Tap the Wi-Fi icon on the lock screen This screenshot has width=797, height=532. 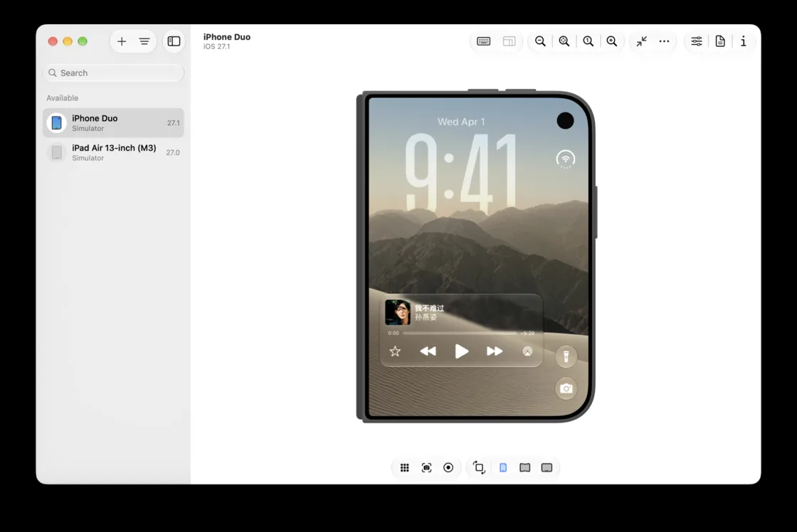[x=565, y=159]
